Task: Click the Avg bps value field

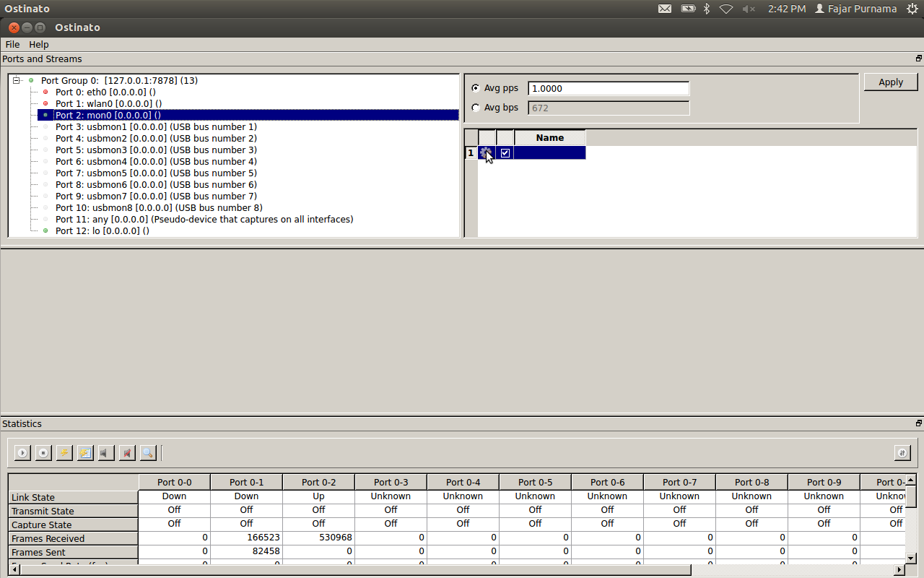Action: coord(609,108)
